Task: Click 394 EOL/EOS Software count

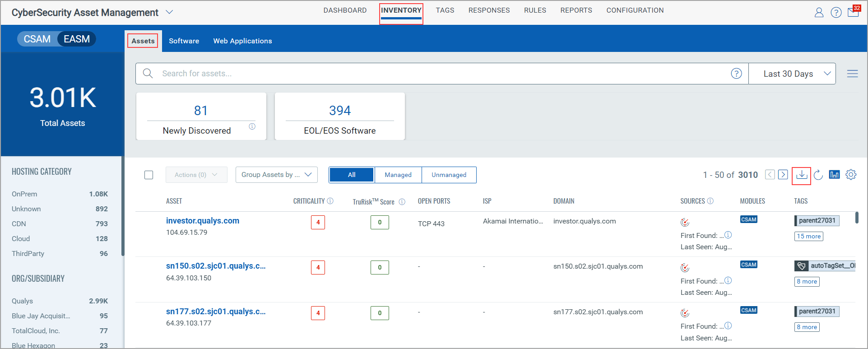Action: (x=340, y=111)
